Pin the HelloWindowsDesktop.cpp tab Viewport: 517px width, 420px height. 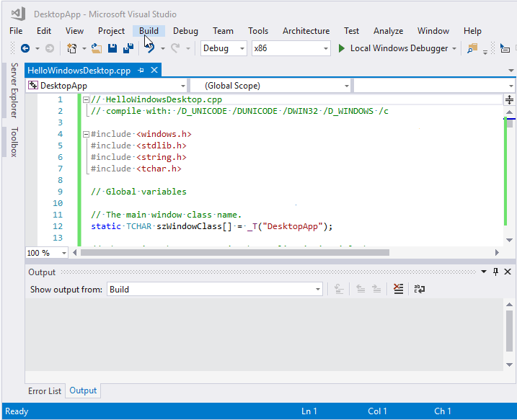coord(141,71)
